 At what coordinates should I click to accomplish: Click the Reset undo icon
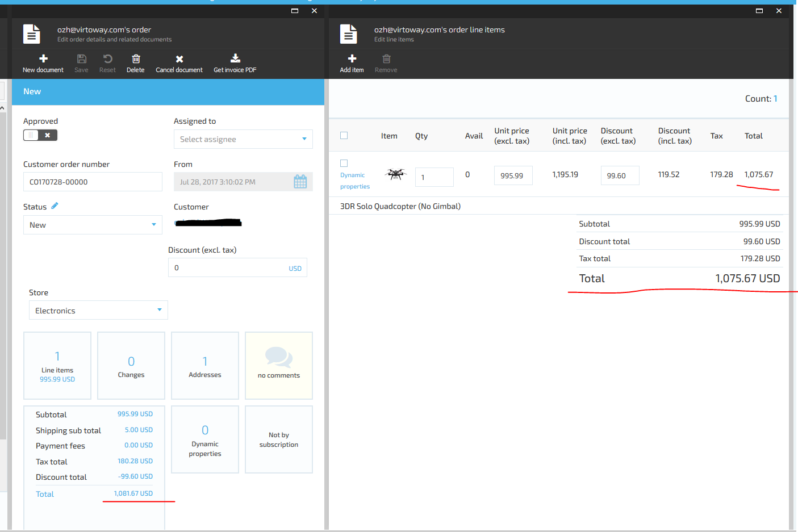click(x=107, y=58)
